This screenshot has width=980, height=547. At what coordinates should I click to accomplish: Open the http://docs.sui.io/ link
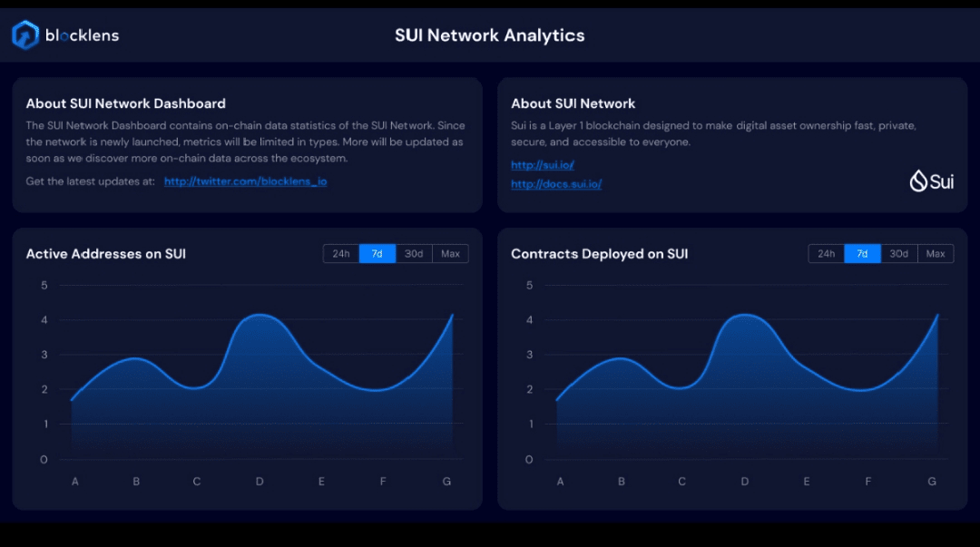[556, 184]
